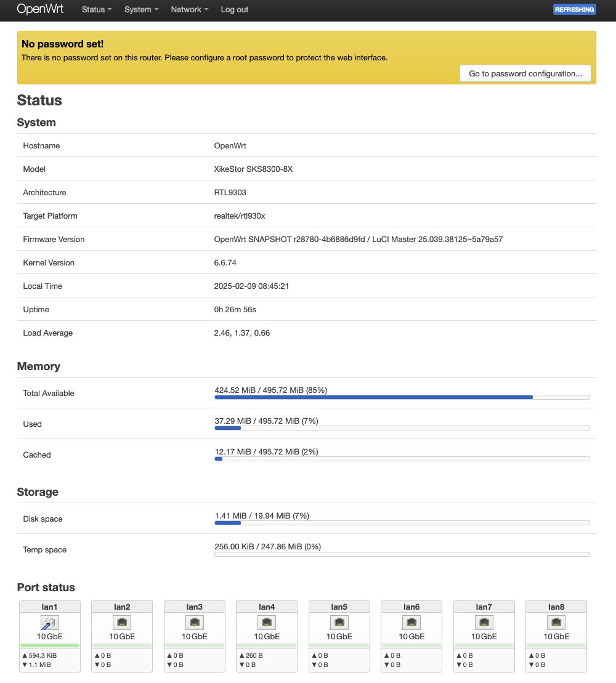Click the lan8 port icon
This screenshot has height=683, width=616.
(556, 623)
